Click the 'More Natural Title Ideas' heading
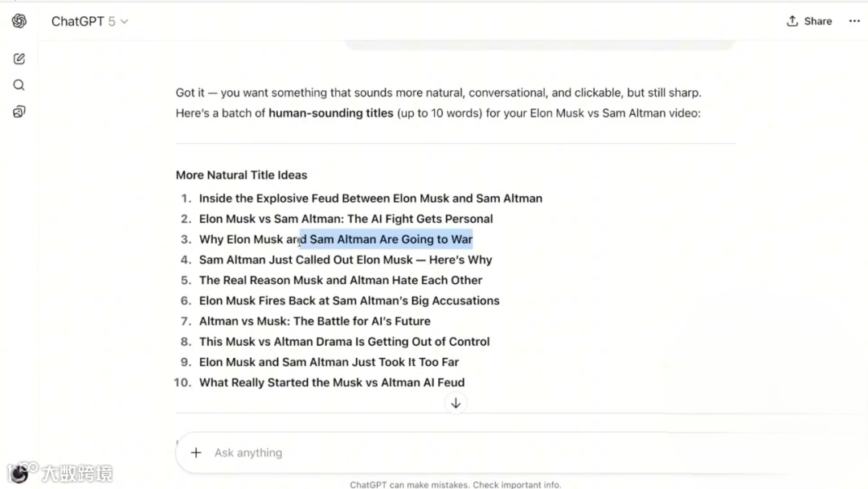Image resolution: width=868 pixels, height=489 pixels. 241,175
